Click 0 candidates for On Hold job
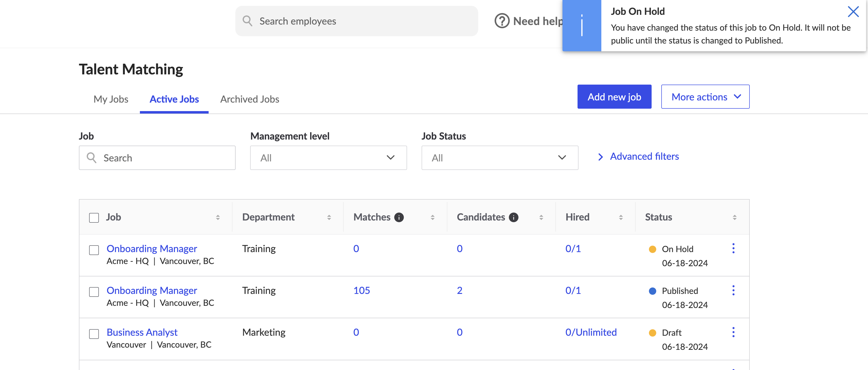 [x=460, y=249]
